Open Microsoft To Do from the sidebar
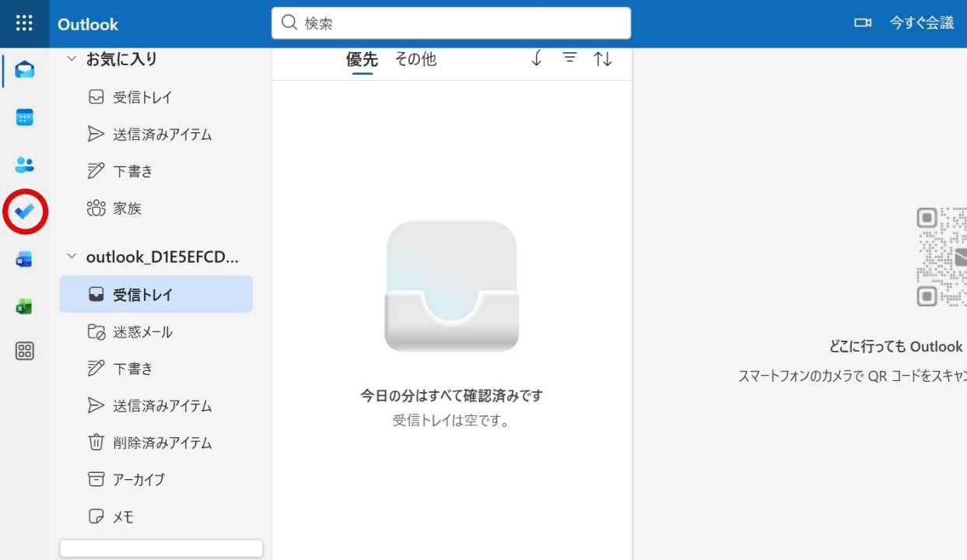The height and width of the screenshot is (560, 967). coord(24,211)
